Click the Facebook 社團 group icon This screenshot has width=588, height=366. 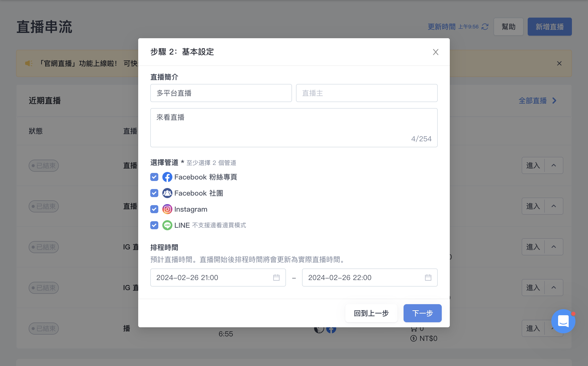167,193
